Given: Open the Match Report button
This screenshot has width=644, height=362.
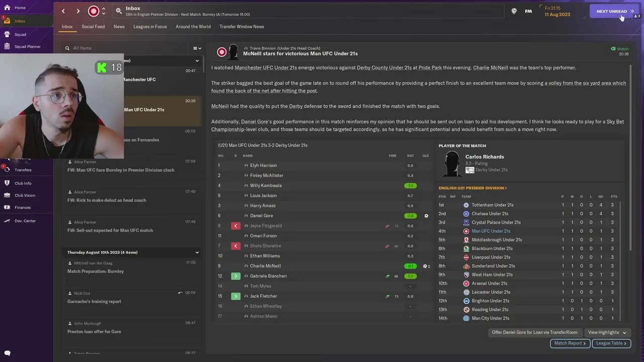Looking at the screenshot, I should [570, 343].
